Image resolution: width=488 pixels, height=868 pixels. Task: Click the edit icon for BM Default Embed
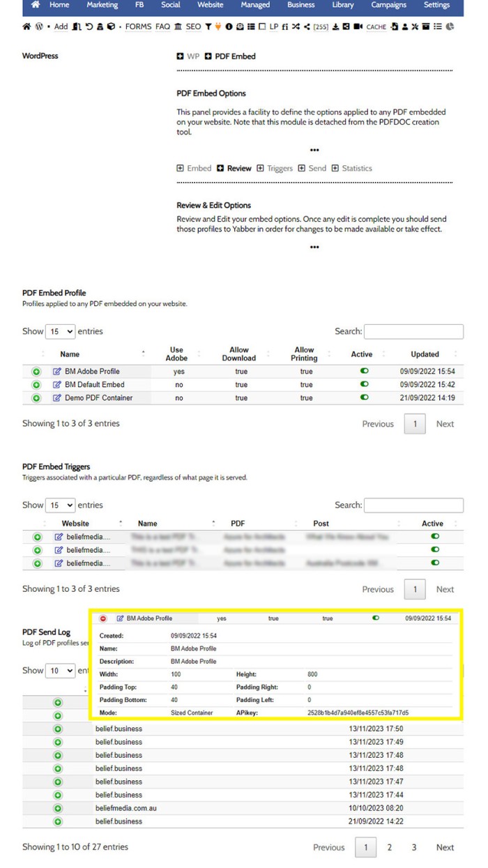point(57,385)
